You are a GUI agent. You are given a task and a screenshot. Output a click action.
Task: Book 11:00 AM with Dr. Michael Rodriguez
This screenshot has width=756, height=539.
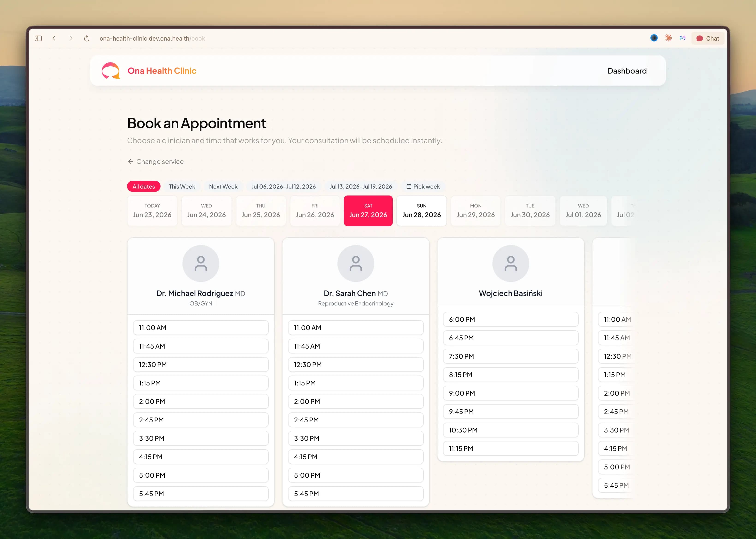point(201,328)
